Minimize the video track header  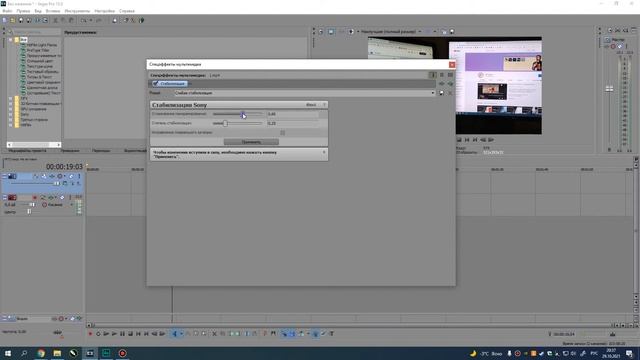point(5,176)
